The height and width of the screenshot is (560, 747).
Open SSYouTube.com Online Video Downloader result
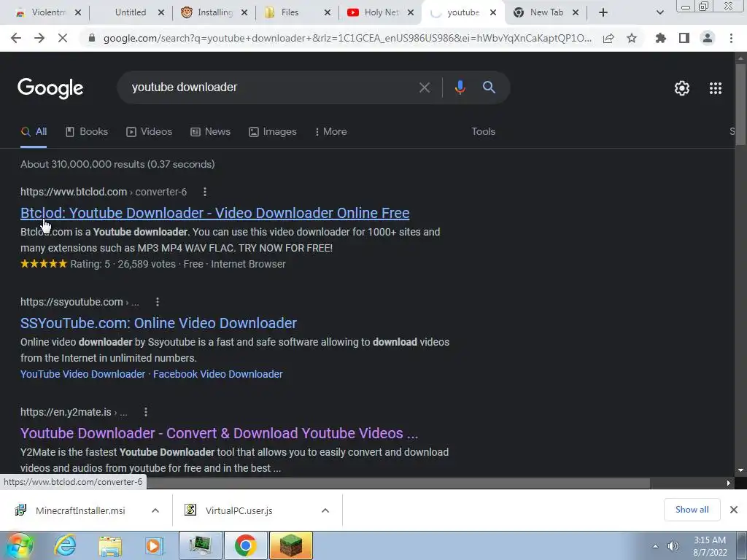click(x=158, y=323)
